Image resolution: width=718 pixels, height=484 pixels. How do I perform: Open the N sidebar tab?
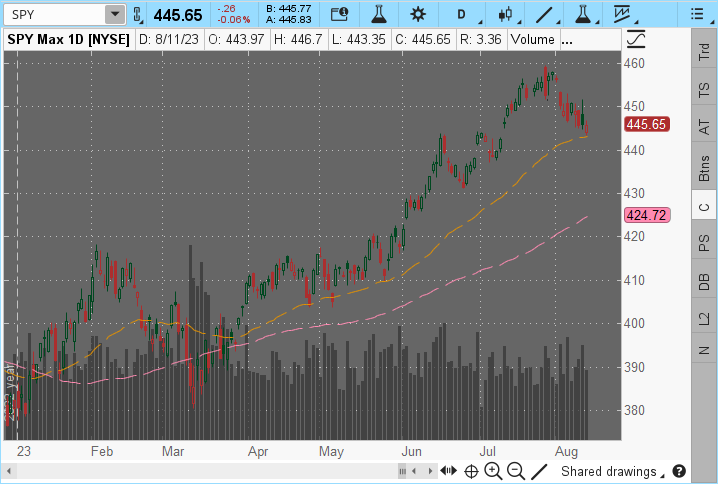tap(704, 350)
